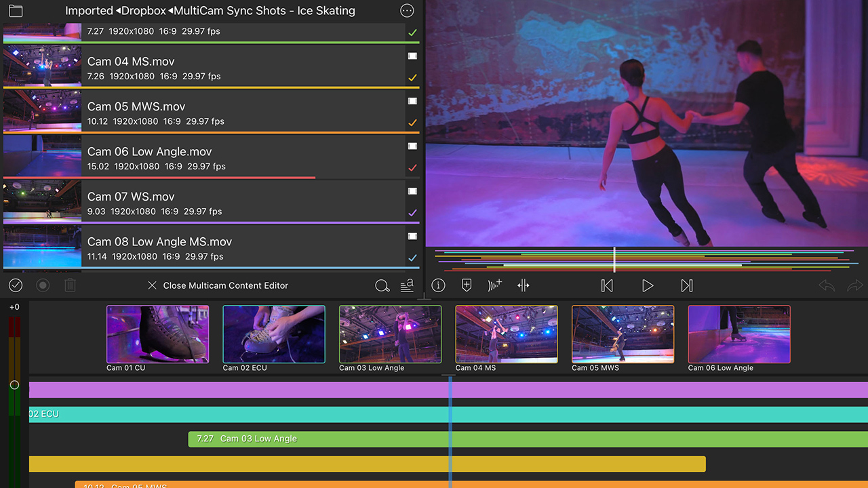868x488 pixels.
Task: Click the preview scrubber playhead marker
Action: (614, 260)
